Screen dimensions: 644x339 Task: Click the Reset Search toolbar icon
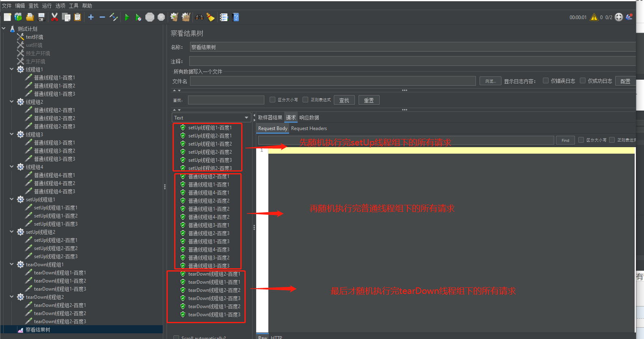(x=210, y=17)
